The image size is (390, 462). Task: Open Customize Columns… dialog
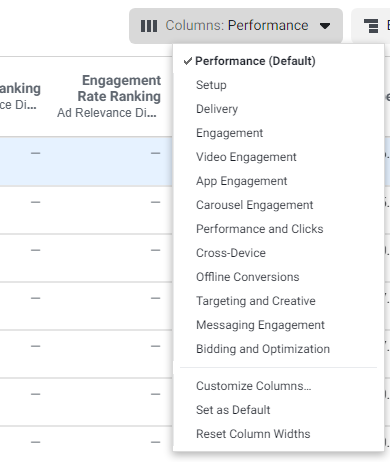click(x=253, y=386)
